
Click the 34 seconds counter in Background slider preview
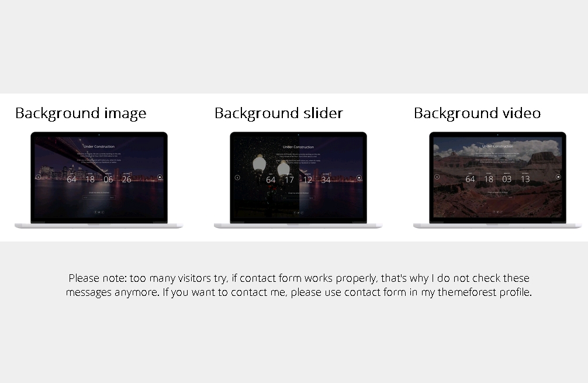pos(326,180)
